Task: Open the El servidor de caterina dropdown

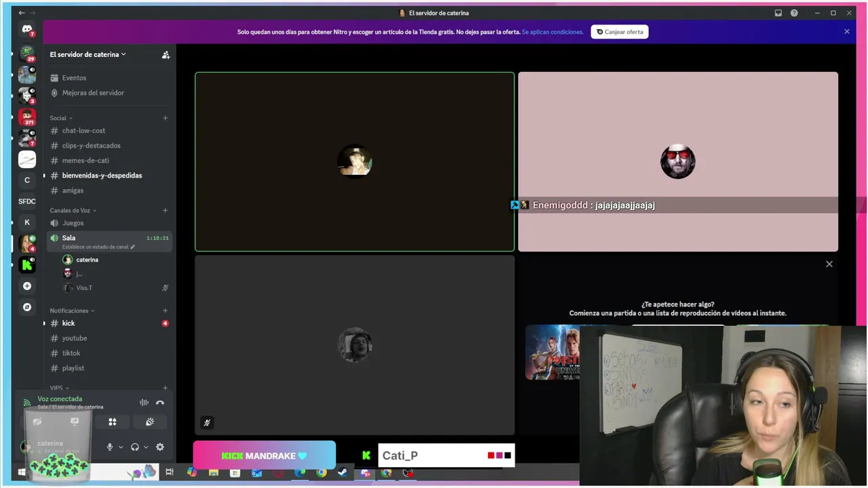Action: coord(87,54)
